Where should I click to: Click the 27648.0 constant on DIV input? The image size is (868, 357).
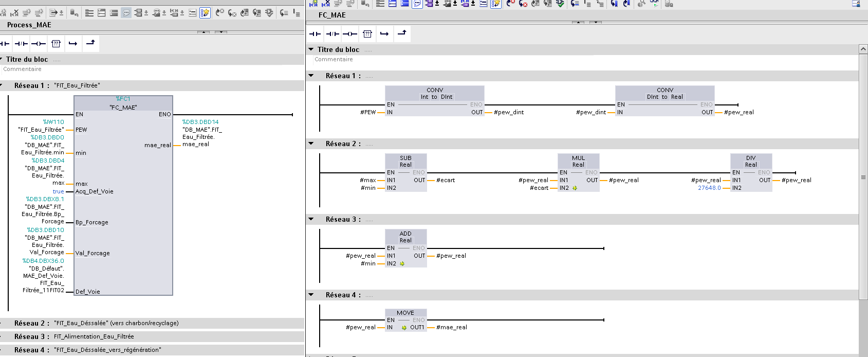709,188
